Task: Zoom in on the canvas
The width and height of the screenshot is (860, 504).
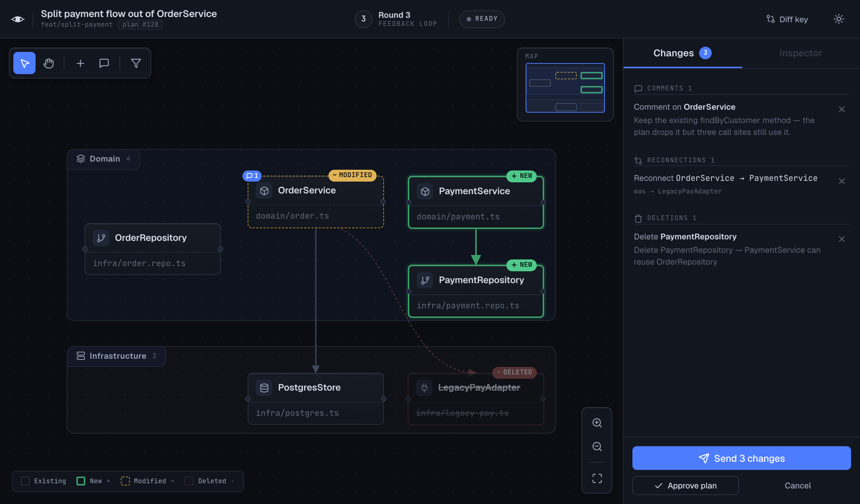Action: click(597, 423)
